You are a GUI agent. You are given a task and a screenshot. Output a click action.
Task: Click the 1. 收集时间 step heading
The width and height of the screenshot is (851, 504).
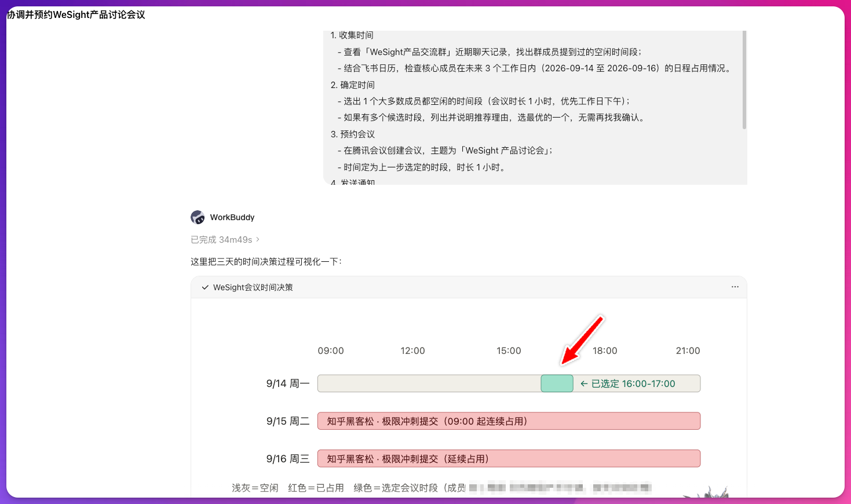pos(352,35)
